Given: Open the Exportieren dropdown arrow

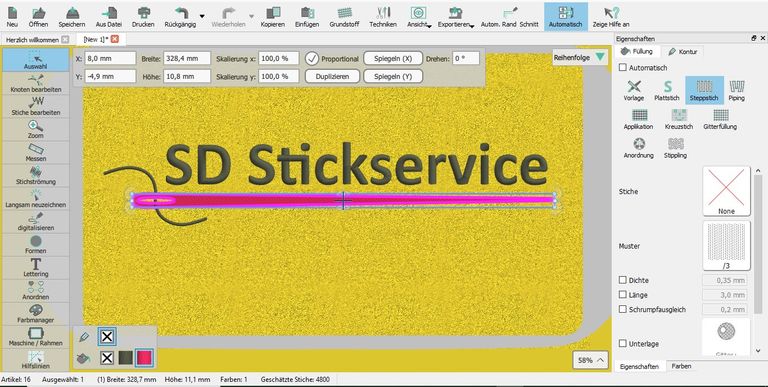Looking at the screenshot, I should [x=471, y=26].
